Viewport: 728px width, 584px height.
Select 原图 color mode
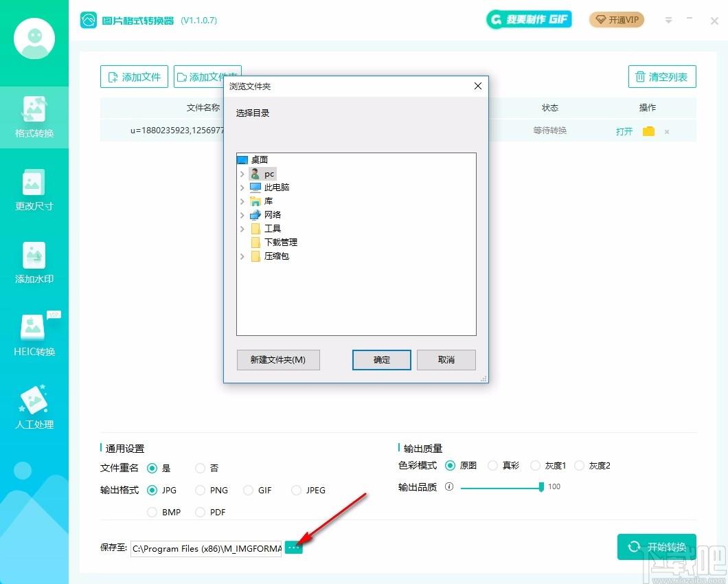450,465
